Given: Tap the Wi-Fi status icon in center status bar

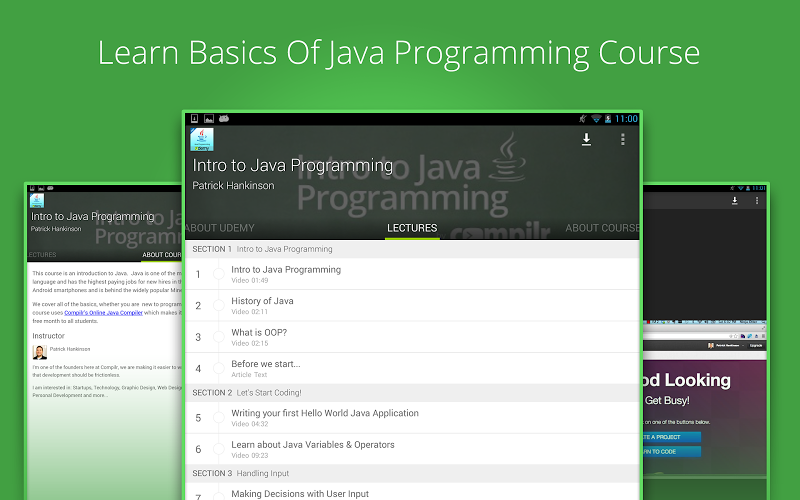Looking at the screenshot, I should pos(596,119).
